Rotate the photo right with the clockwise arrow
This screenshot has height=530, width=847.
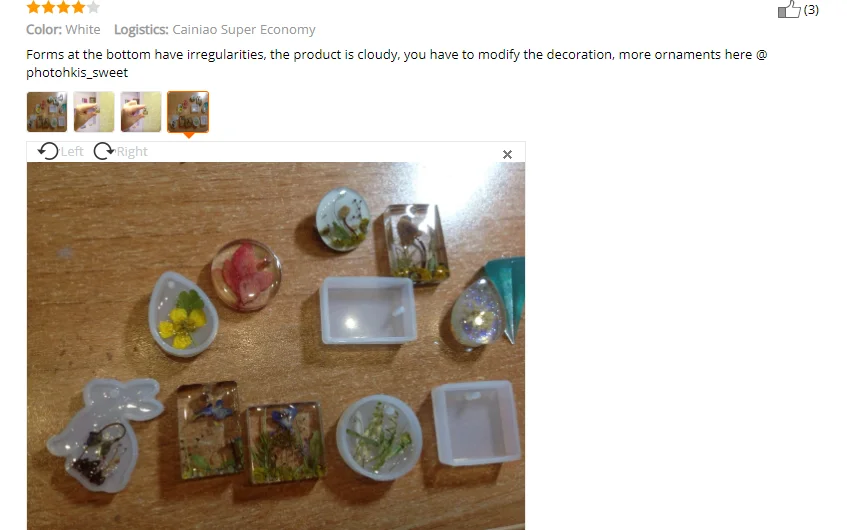point(103,151)
